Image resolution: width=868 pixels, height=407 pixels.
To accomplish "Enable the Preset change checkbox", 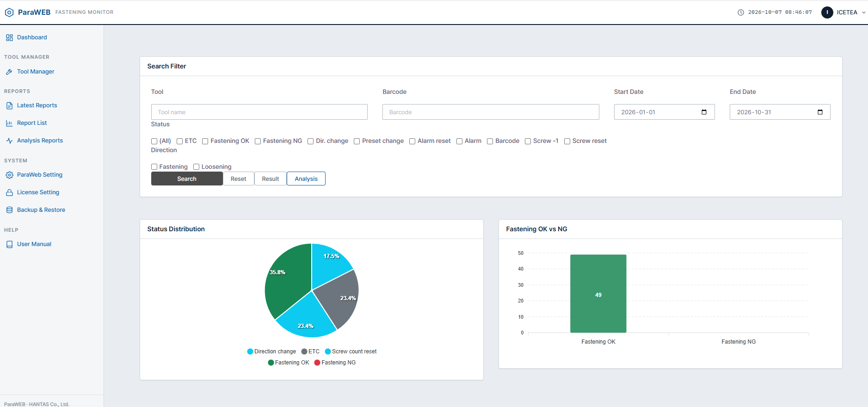I will tap(357, 141).
